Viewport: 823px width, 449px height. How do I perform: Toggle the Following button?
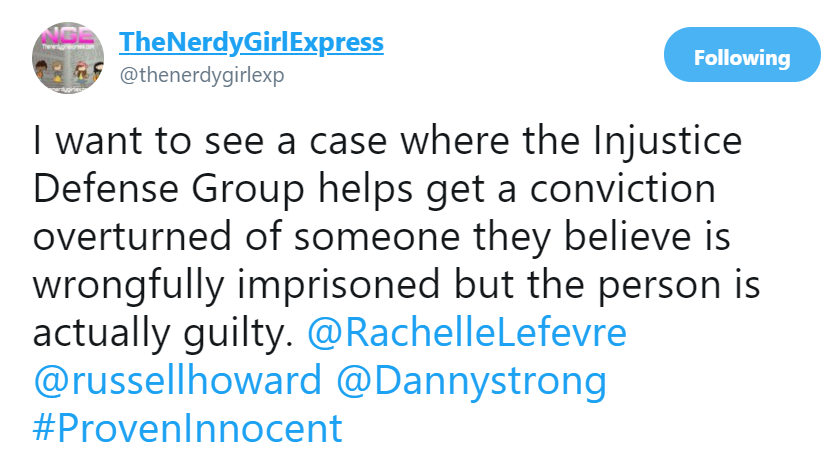(x=741, y=57)
